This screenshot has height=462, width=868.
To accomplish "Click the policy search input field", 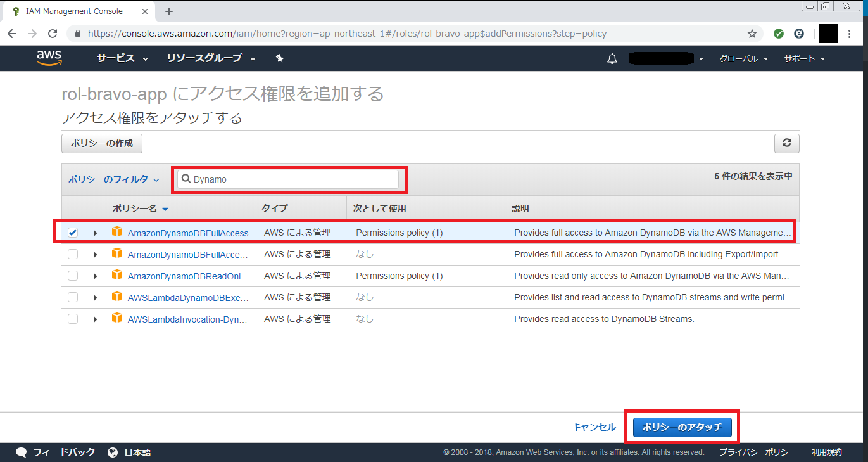I will (291, 179).
